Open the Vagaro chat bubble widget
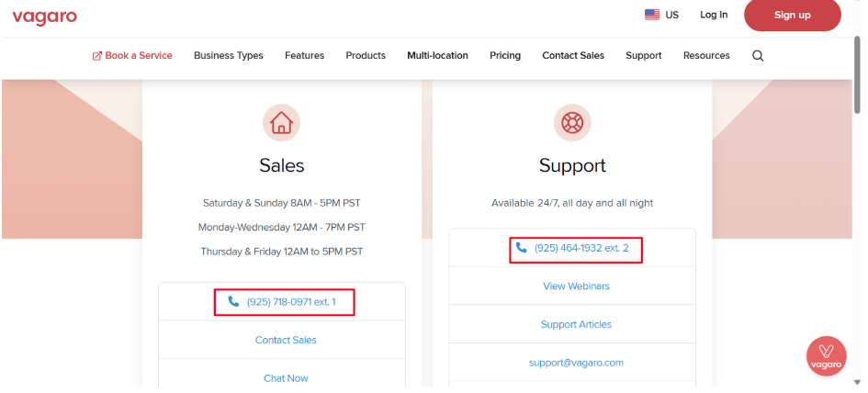Screen dimensions: 868x393 point(826,356)
